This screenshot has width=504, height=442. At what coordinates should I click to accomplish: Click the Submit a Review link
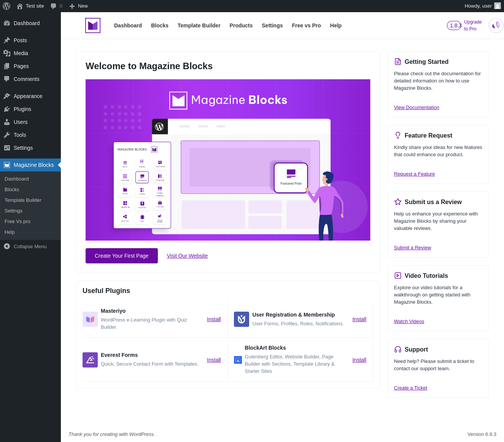click(x=412, y=248)
